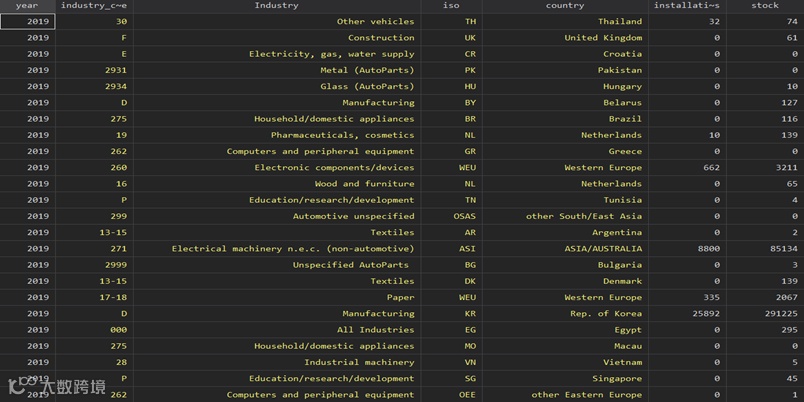The width and height of the screenshot is (804, 402).
Task: Click installations value 8800
Action: coord(687,249)
